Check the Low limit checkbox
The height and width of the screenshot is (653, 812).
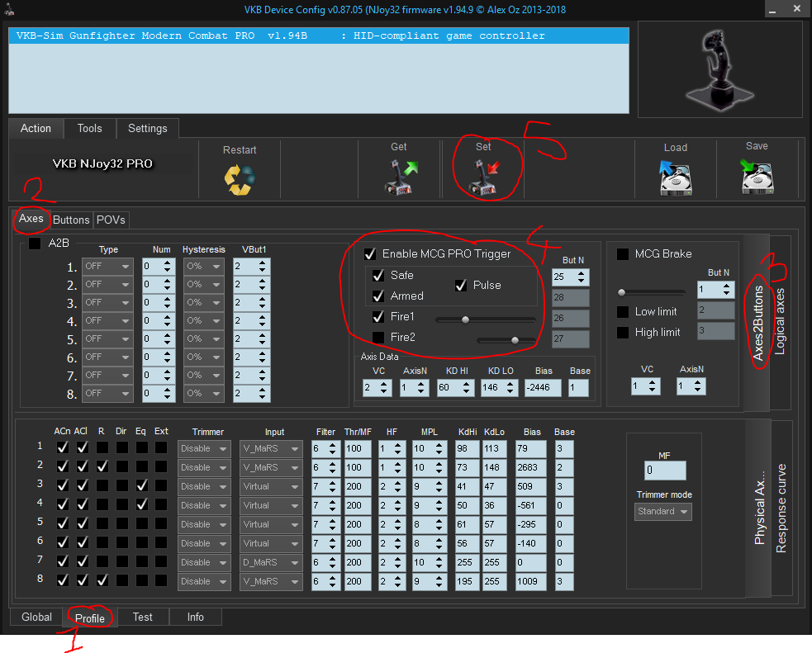tap(623, 311)
